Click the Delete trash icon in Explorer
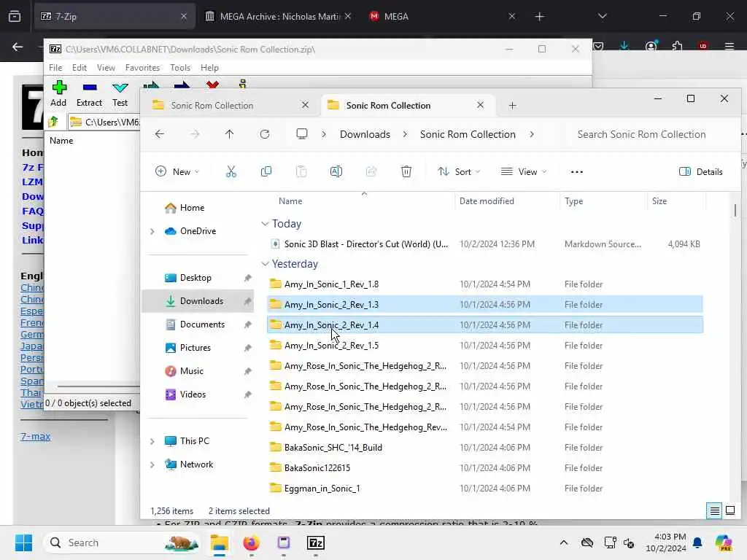 tap(406, 171)
